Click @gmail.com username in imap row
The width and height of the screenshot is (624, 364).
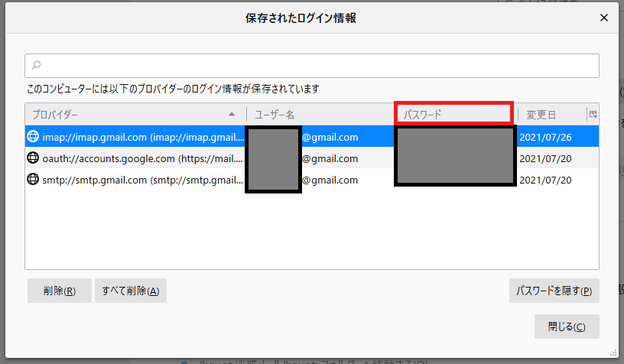(330, 137)
